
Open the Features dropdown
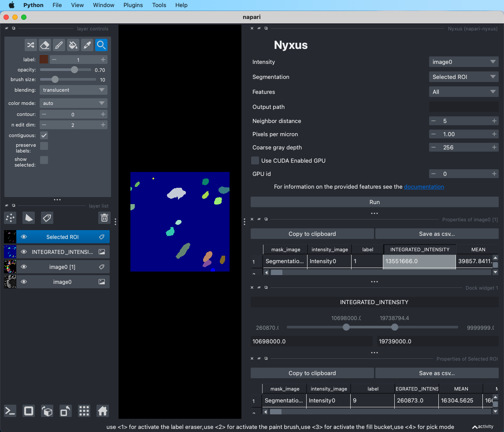[463, 92]
